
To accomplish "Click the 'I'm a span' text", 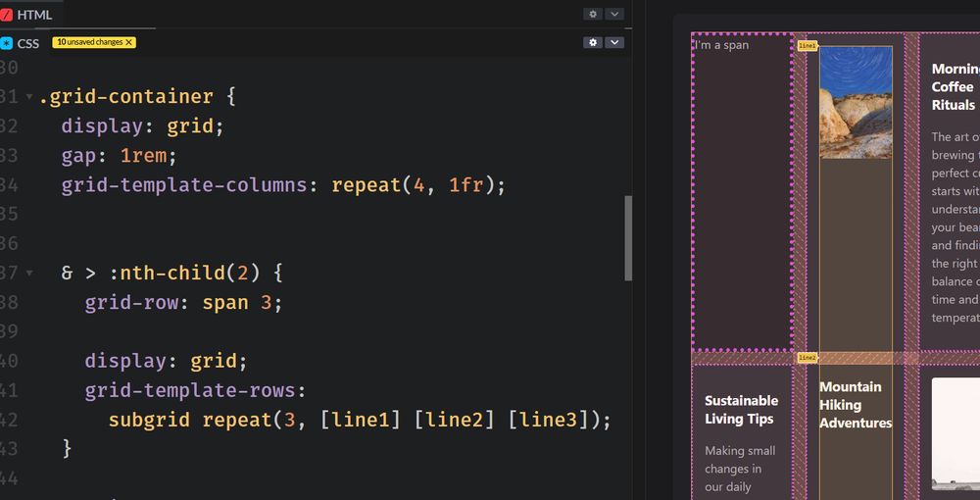I will pos(722,45).
